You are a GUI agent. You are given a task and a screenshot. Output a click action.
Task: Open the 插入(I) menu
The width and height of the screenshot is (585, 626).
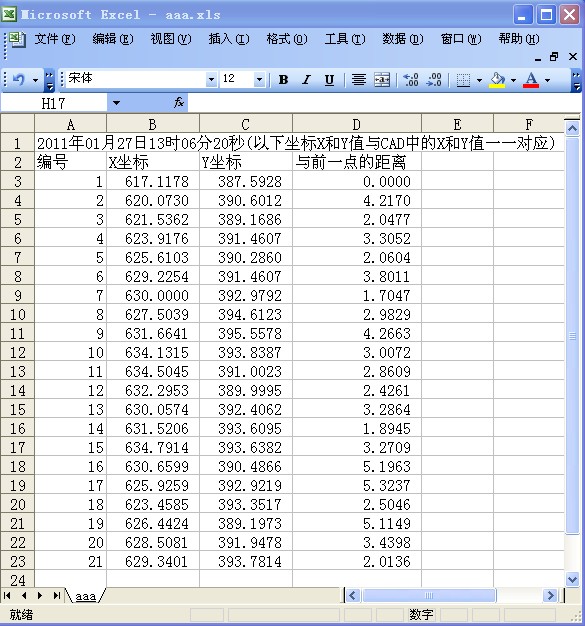[229, 39]
